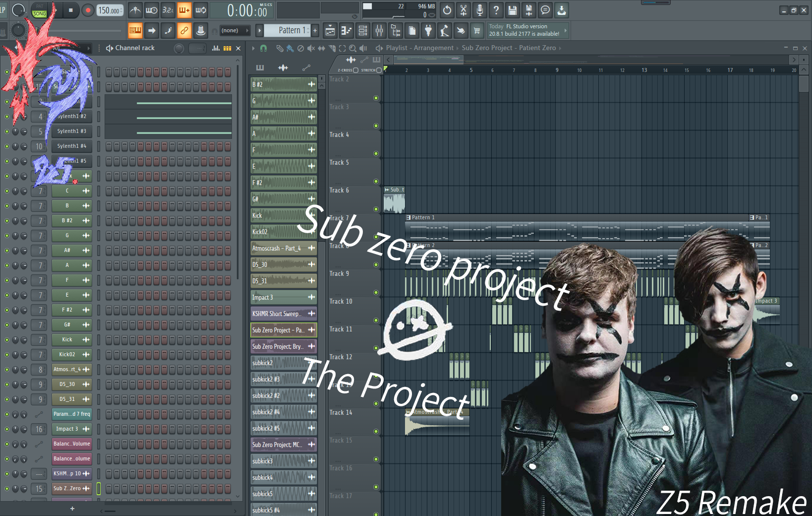Select the Zoom tool in the playlist toolbar
Viewport: 812px width, 516px height.
coord(352,48)
